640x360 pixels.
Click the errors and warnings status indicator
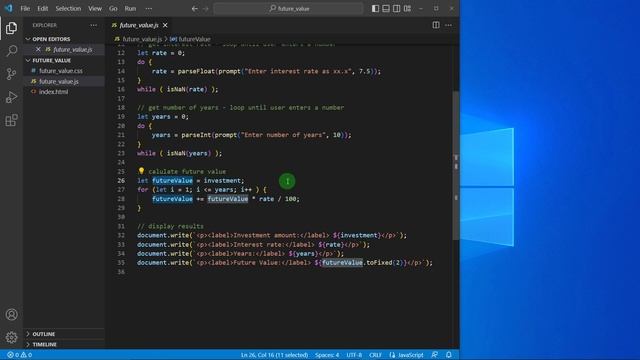20,355
